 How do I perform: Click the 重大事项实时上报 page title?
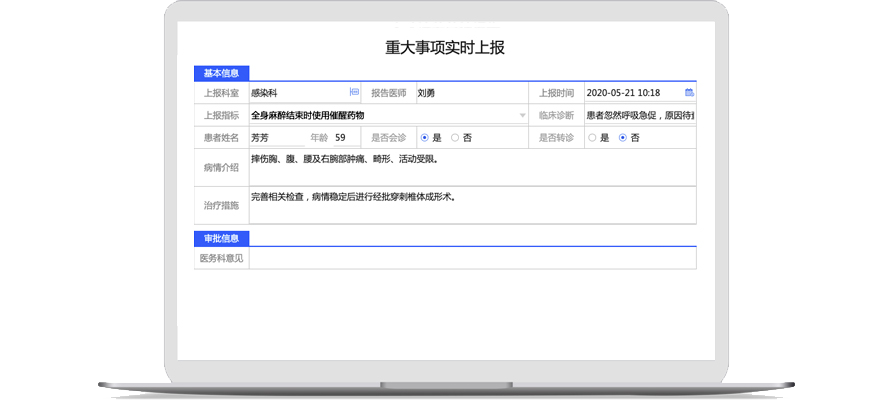445,47
